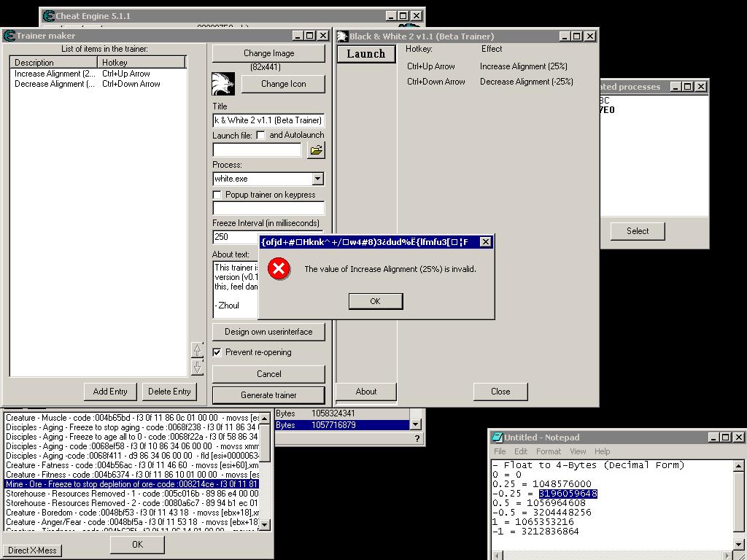Screen dimensions: 747x560
Task: Click the Generate trainer button
Action: 268,395
